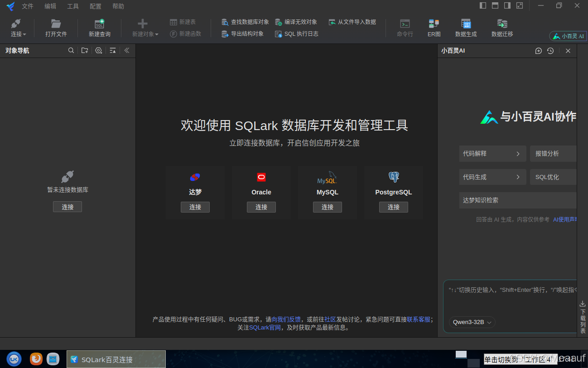The height and width of the screenshot is (368, 588).
Task: Open 小百灵AI chat history
Action: (550, 51)
